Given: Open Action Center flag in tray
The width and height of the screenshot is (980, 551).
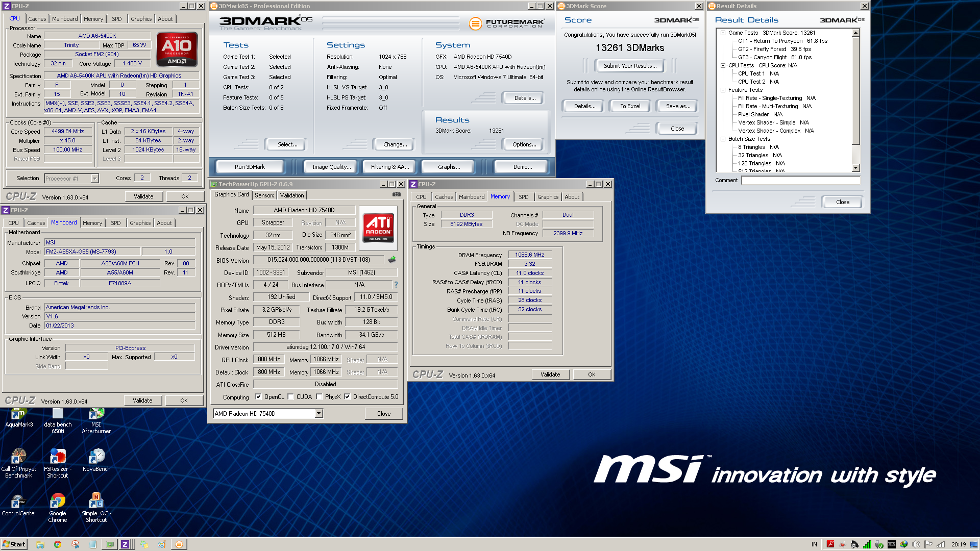Looking at the screenshot, I should point(928,544).
